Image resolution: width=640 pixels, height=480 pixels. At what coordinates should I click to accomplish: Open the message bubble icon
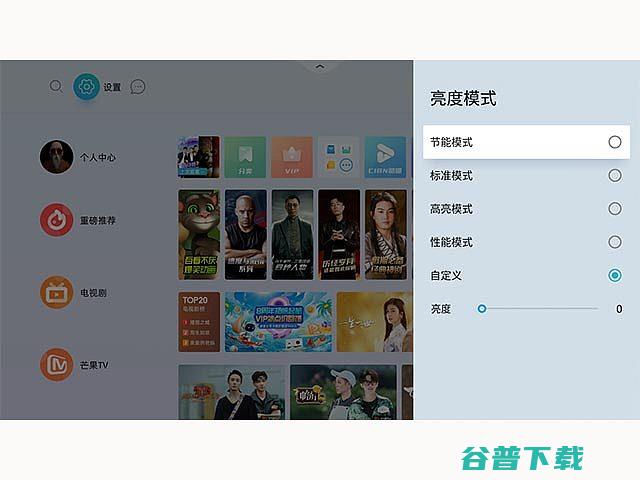pyautogui.click(x=138, y=87)
